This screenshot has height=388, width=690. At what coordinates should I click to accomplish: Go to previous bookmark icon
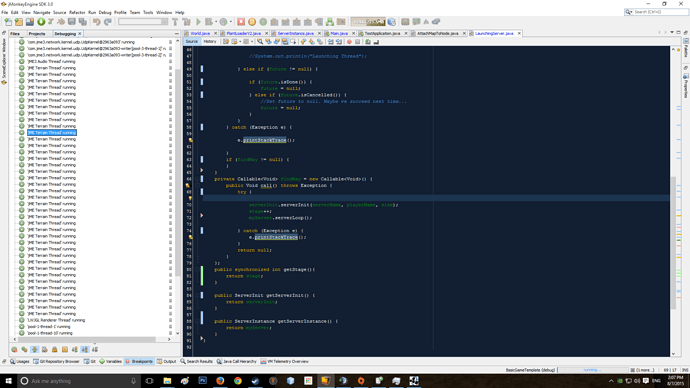303,41
